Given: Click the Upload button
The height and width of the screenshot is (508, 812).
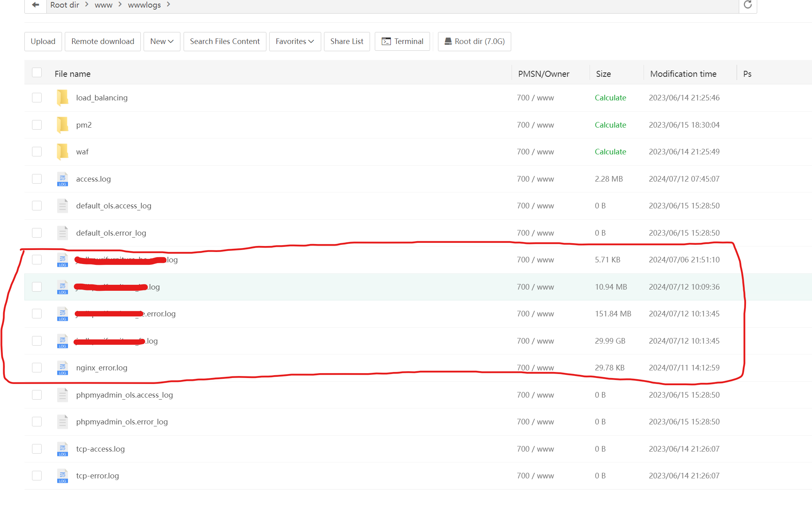Looking at the screenshot, I should coord(43,42).
